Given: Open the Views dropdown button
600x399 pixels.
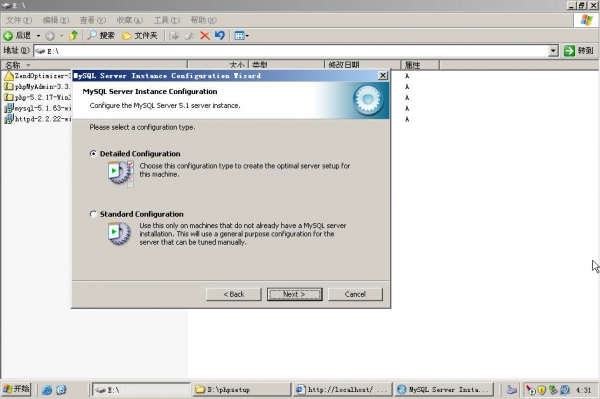Looking at the screenshot, I should click(241, 36).
